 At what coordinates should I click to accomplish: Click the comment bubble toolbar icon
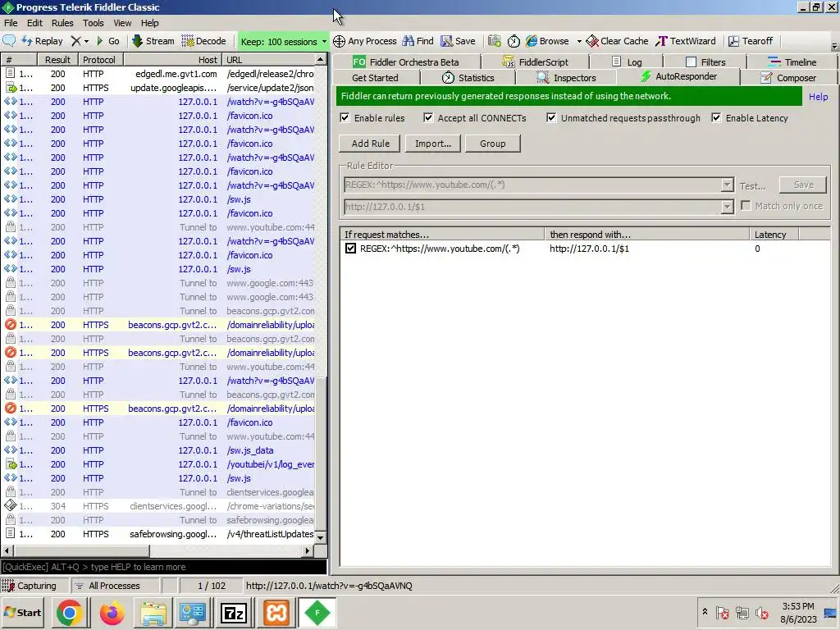[9, 41]
